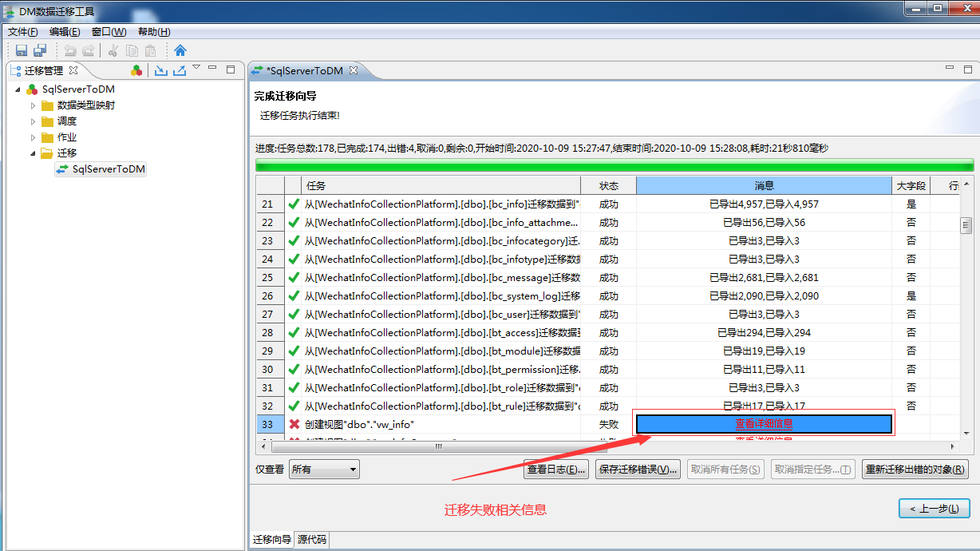Click the Home icon on the toolbar
Screen dimensions: 980x551
(180, 50)
